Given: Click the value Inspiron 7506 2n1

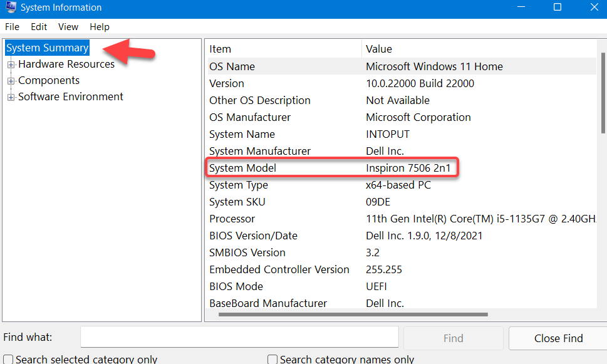Looking at the screenshot, I should click(x=408, y=168).
